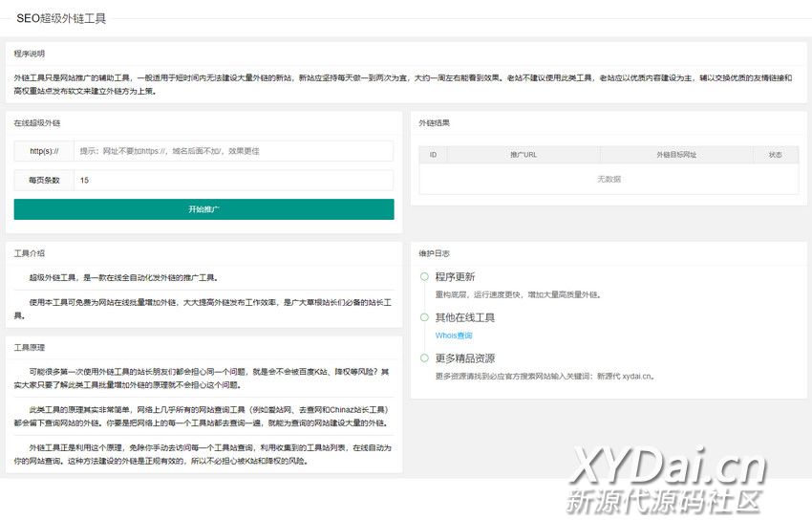Click the 程序说明 panel header
This screenshot has height=520, width=812.
(x=29, y=54)
